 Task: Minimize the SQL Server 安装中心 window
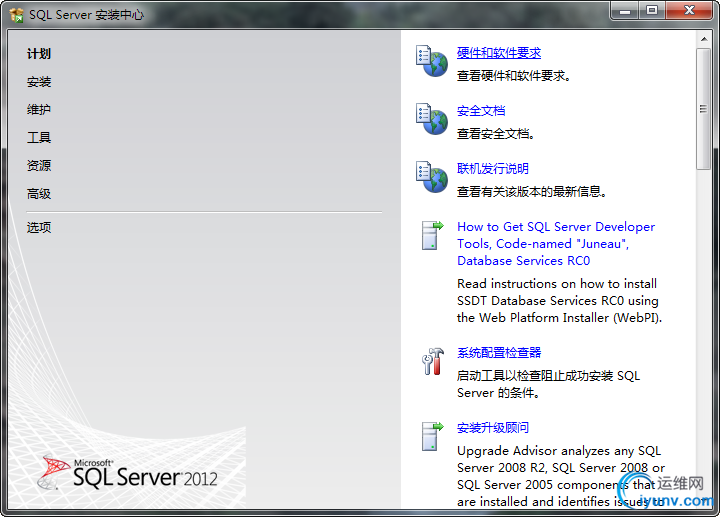click(624, 11)
